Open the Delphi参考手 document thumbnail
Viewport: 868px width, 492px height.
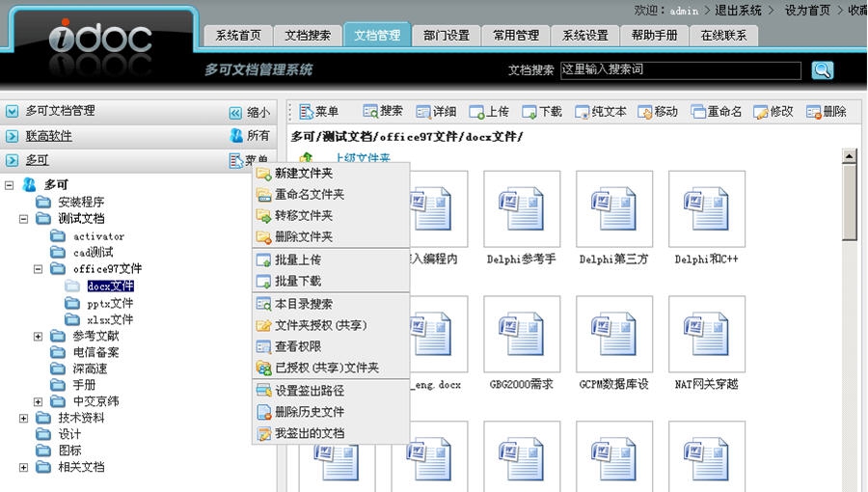click(x=522, y=208)
